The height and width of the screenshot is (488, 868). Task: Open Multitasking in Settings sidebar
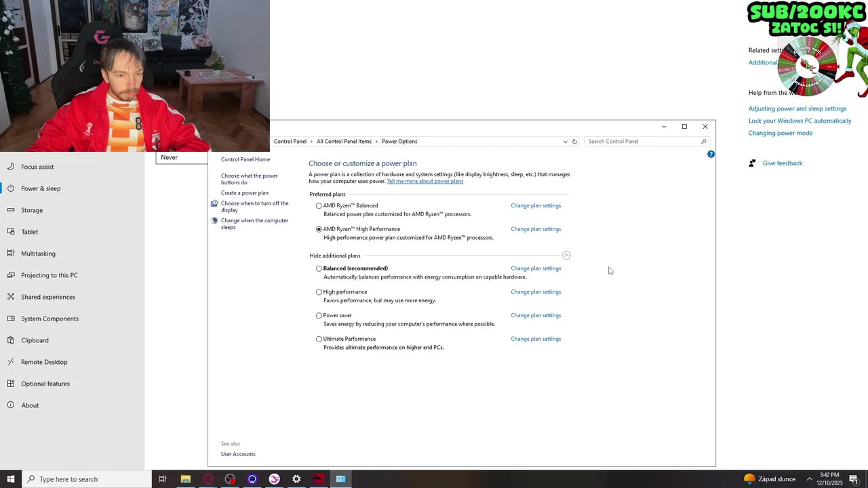tap(72, 253)
